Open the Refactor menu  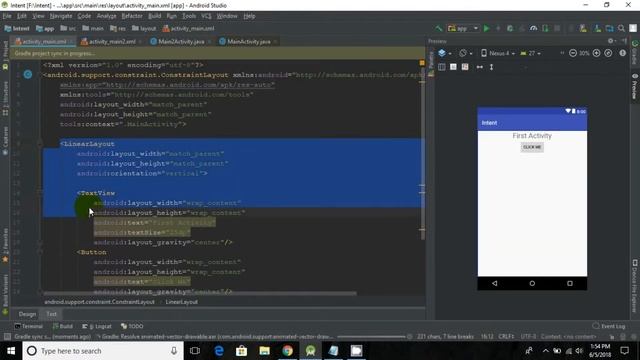coord(132,16)
